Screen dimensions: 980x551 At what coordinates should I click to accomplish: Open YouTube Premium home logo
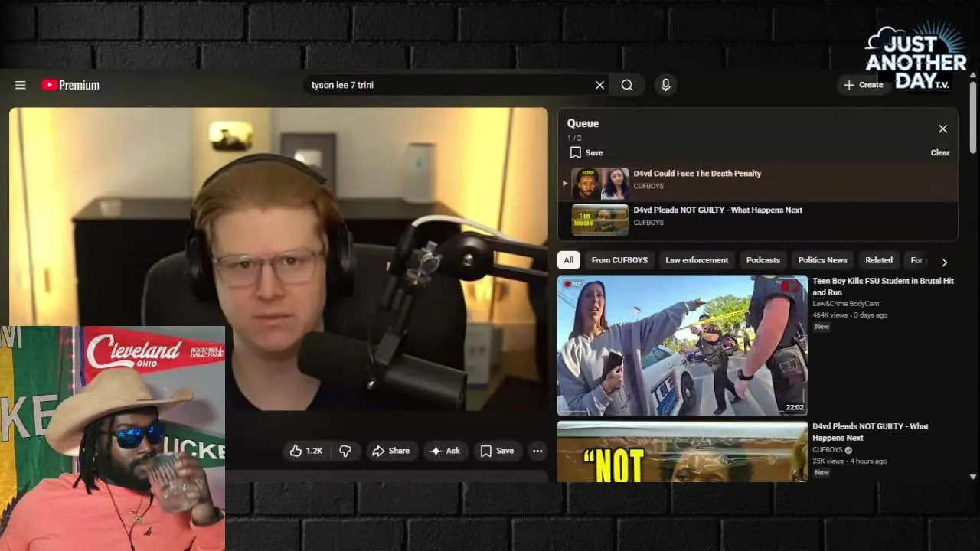pos(70,85)
